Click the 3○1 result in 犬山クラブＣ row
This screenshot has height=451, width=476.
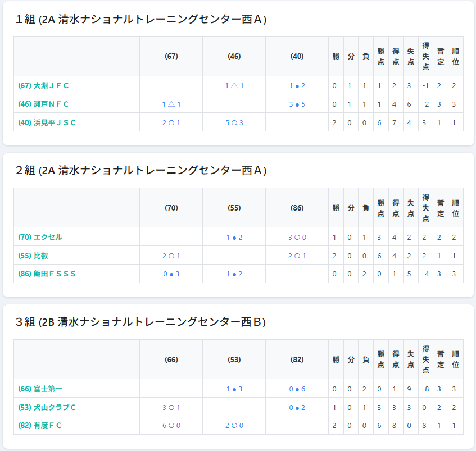pyautogui.click(x=171, y=408)
